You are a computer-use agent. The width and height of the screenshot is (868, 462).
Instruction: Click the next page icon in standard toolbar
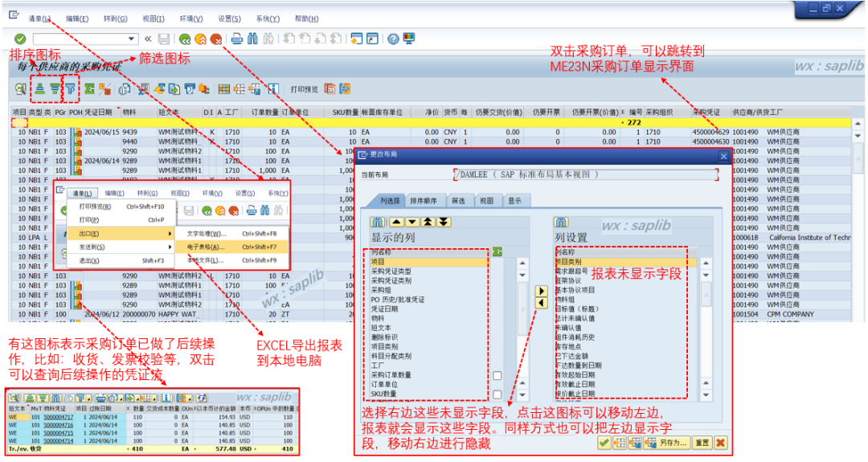click(x=320, y=39)
